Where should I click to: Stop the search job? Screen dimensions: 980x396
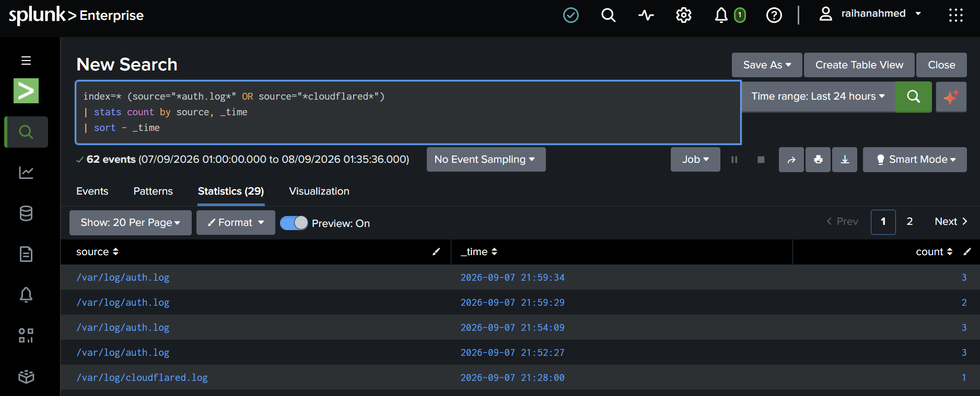761,160
